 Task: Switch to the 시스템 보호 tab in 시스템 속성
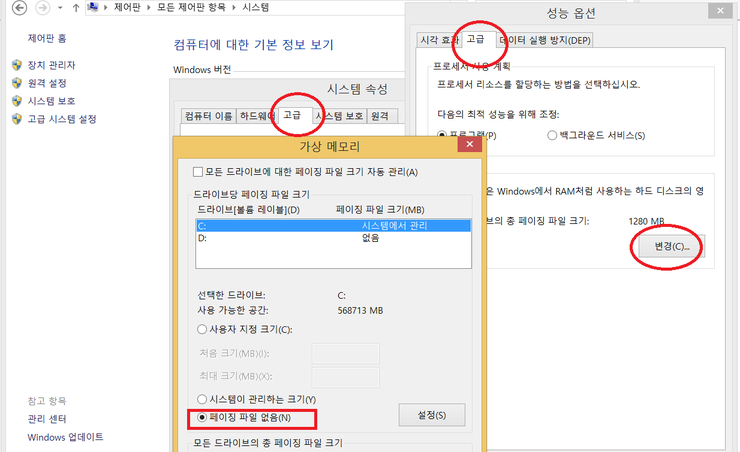point(340,116)
